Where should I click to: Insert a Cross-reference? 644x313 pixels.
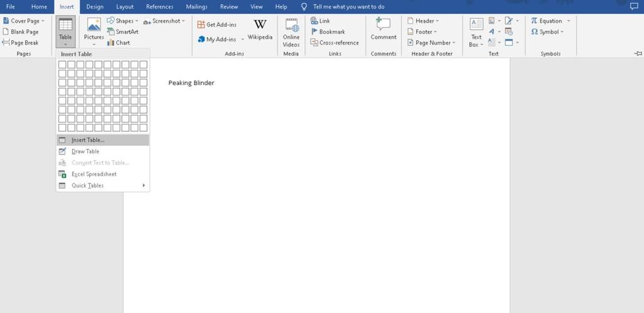click(x=335, y=43)
